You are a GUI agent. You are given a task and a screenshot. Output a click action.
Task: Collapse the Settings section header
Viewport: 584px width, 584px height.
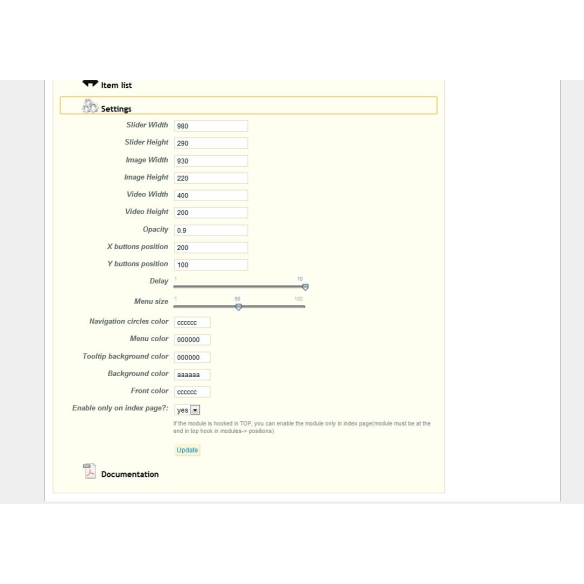(248, 105)
